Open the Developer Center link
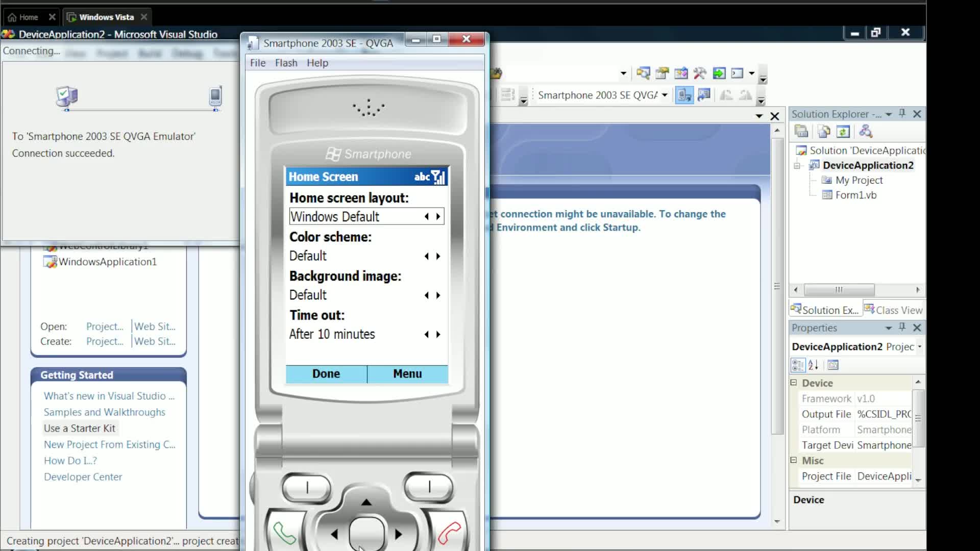Image resolution: width=980 pixels, height=551 pixels. (83, 477)
